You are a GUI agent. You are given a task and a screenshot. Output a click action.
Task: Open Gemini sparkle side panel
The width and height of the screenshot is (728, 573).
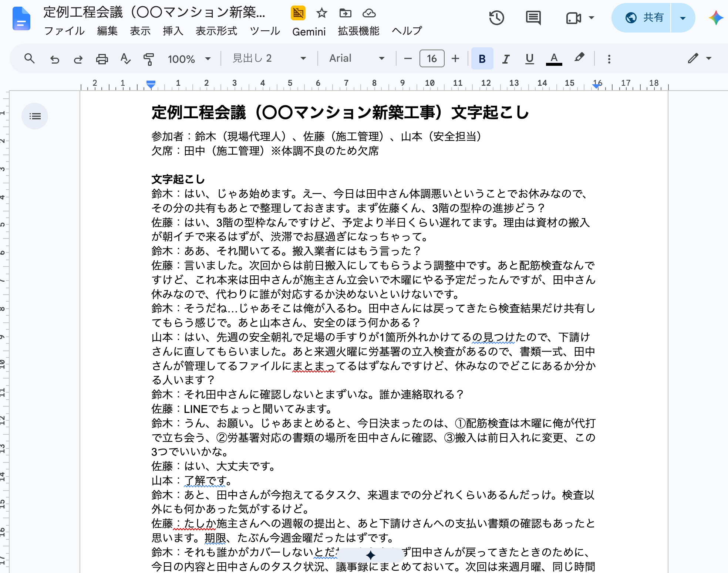pyautogui.click(x=716, y=18)
